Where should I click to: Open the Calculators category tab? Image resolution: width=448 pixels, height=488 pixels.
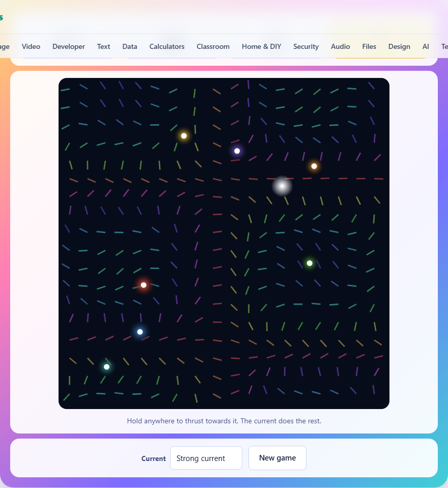(167, 46)
